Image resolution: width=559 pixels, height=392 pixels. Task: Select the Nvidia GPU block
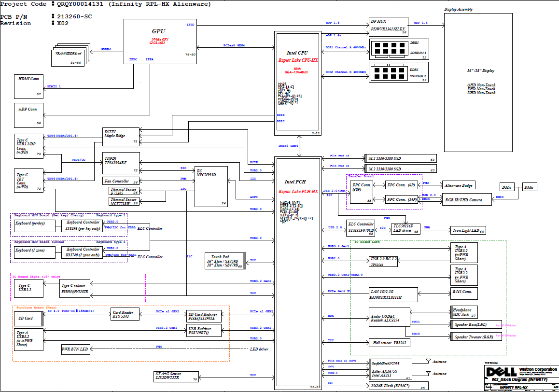[160, 38]
